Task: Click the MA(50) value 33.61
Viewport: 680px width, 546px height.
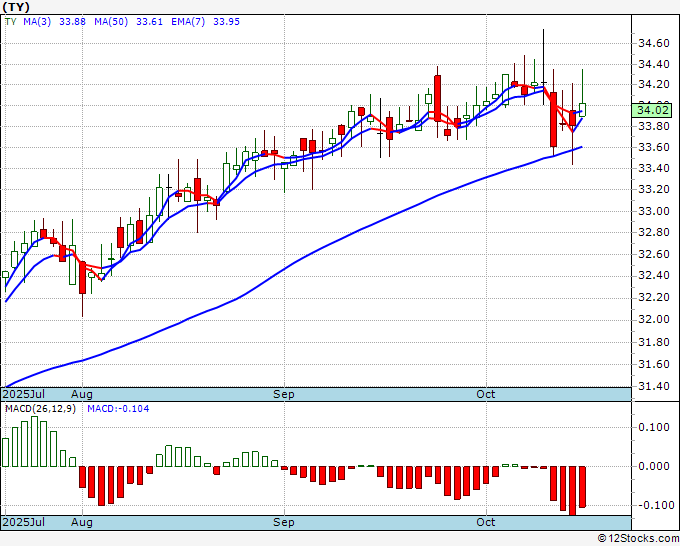Action: click(x=149, y=22)
